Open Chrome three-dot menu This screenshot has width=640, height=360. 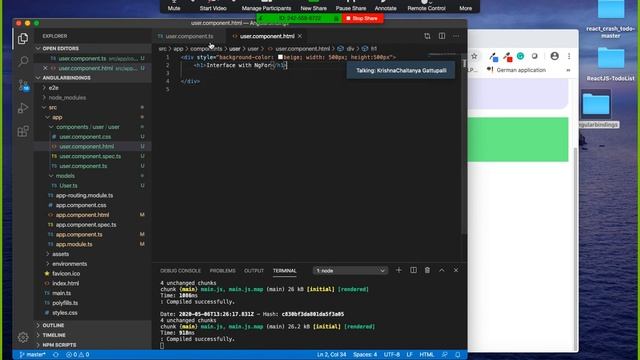click(569, 56)
